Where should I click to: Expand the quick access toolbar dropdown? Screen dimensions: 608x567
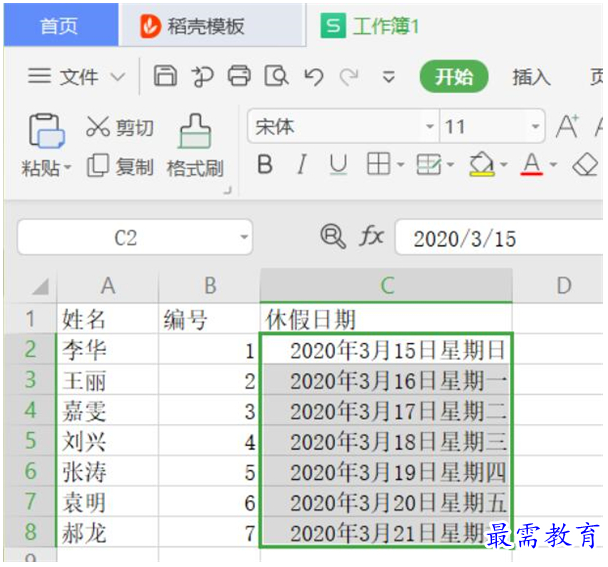click(389, 77)
